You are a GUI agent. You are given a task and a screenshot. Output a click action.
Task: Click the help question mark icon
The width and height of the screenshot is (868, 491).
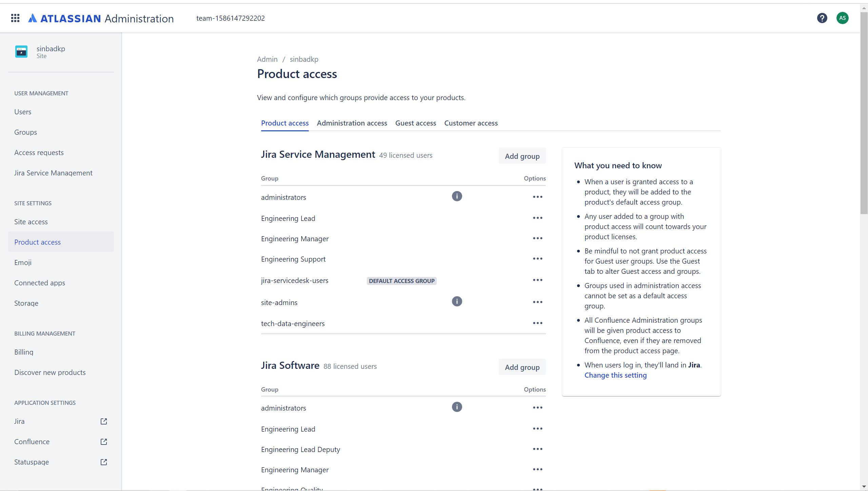[x=822, y=18]
